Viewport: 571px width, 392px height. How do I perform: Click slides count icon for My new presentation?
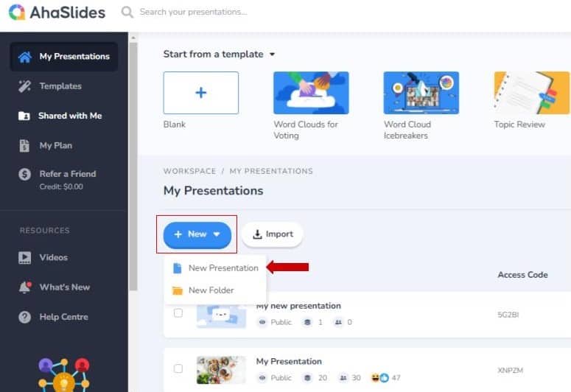[x=308, y=322]
